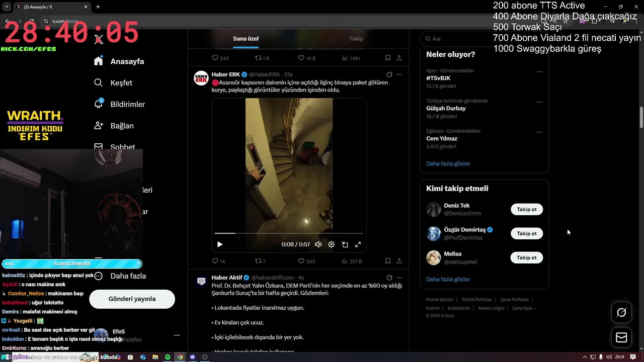Open Bağlan people icon in sidebar
Screen dimensions: 644x362
pyautogui.click(x=99, y=126)
